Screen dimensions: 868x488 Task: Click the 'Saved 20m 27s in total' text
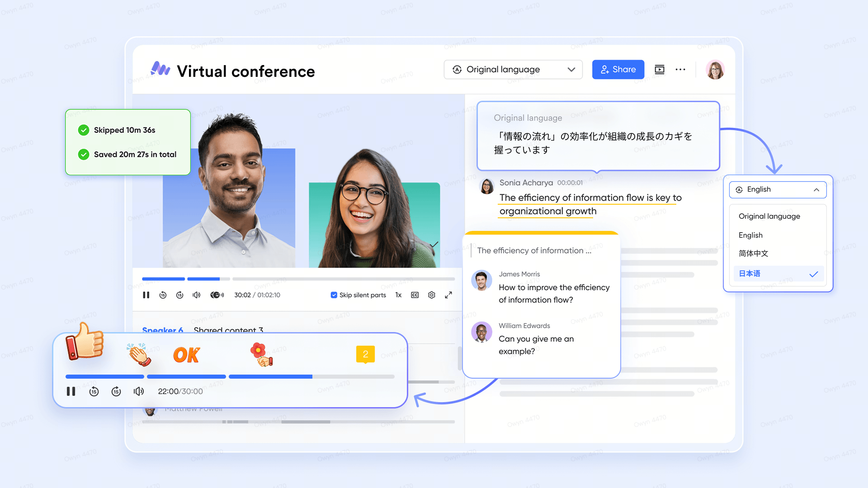tap(135, 155)
